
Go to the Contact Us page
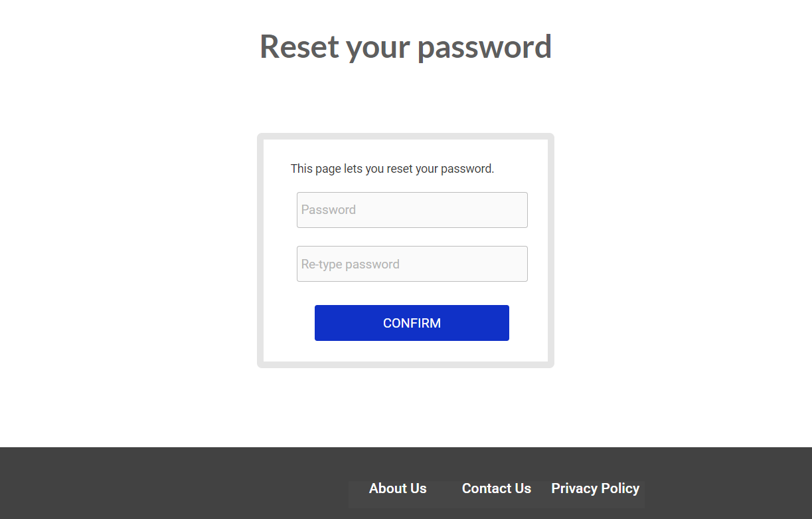497,488
